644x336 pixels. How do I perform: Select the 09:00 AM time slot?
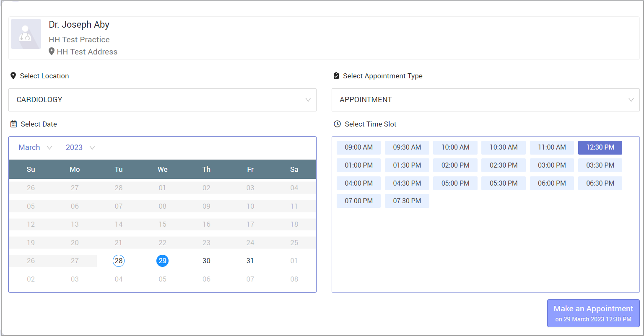coord(358,147)
